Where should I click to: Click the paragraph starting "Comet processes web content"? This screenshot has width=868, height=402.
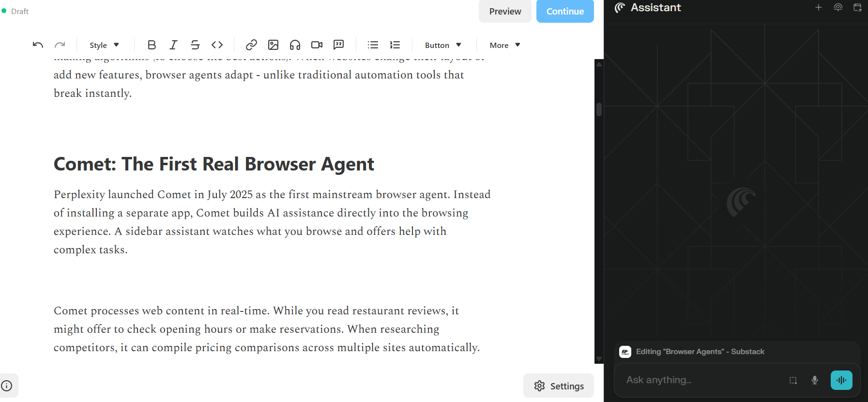click(267, 329)
